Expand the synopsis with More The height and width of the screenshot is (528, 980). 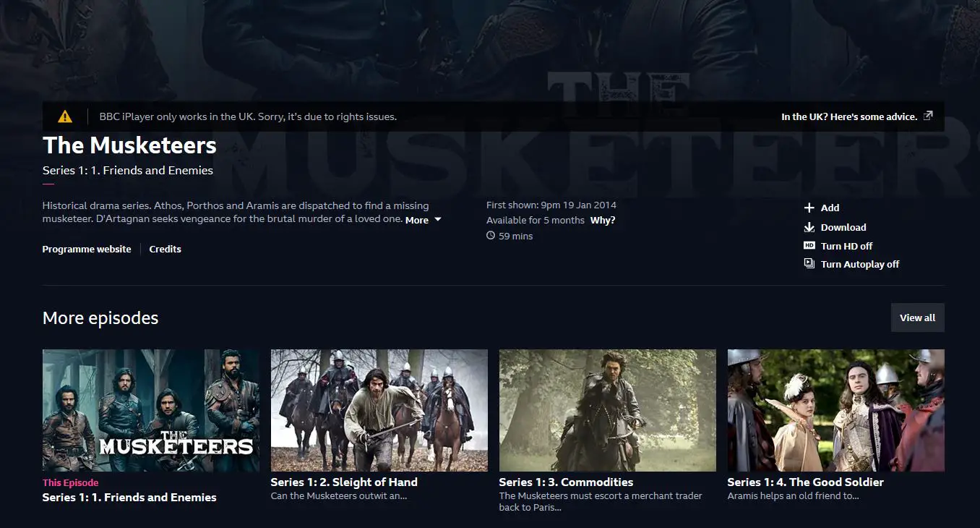coord(417,220)
